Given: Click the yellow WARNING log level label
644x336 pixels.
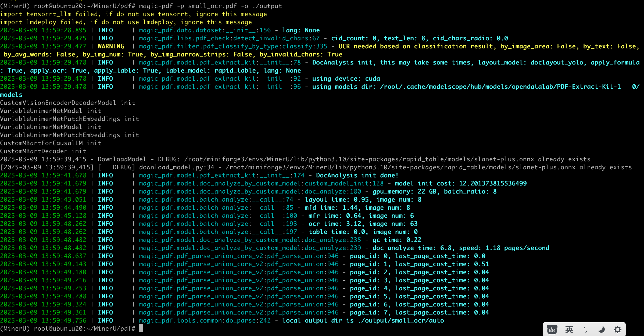Looking at the screenshot, I should click(x=111, y=46).
